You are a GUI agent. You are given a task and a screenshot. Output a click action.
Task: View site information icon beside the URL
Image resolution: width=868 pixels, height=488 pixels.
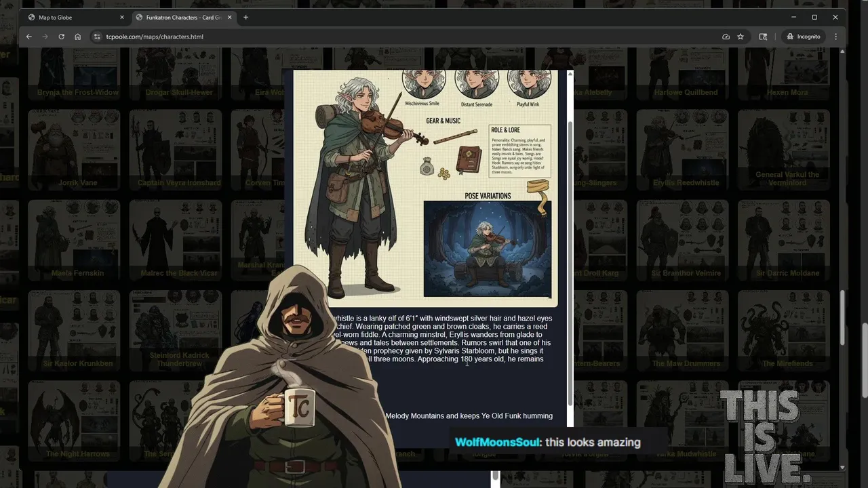(x=97, y=37)
